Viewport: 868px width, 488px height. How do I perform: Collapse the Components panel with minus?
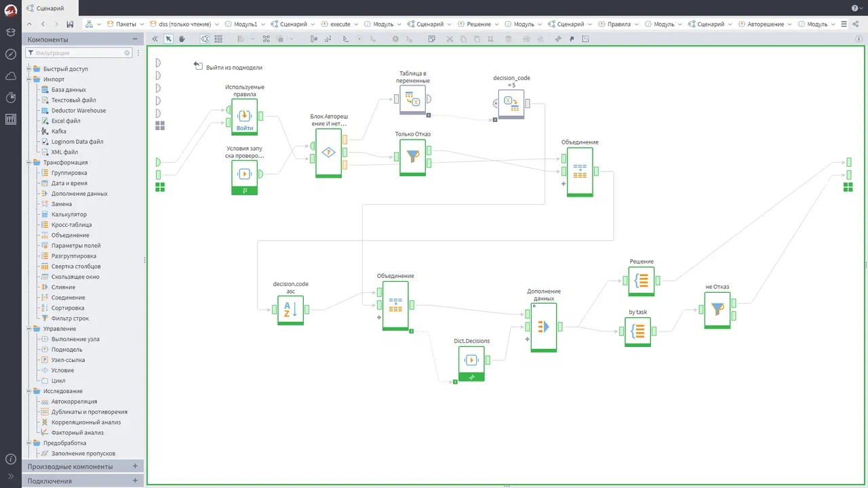(x=136, y=39)
